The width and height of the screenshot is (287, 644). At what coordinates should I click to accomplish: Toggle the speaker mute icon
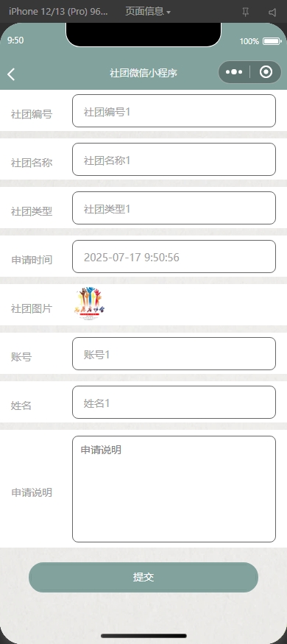click(x=272, y=13)
